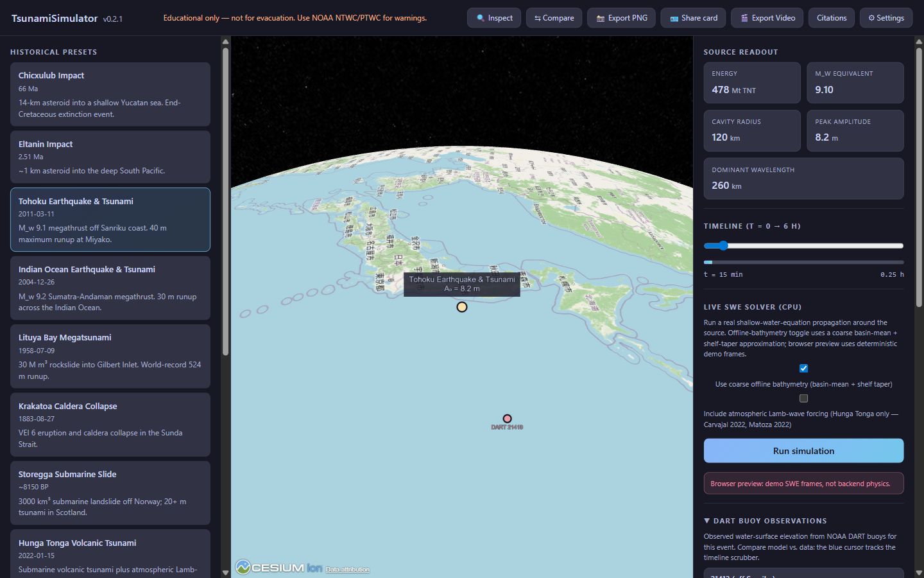Click the Tohoku tooltip label on globe
Viewport: 924px width, 578px height.
pyautogui.click(x=462, y=284)
